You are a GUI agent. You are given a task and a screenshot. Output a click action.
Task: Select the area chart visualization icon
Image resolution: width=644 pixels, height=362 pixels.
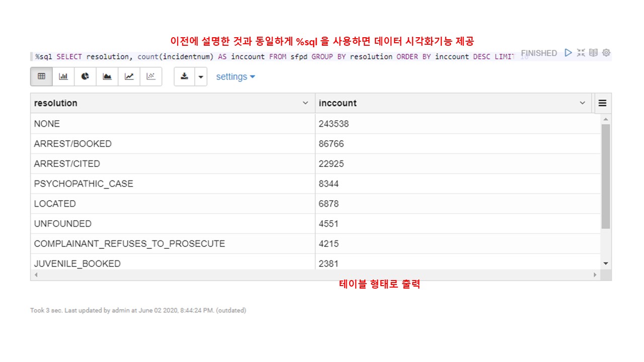click(107, 76)
